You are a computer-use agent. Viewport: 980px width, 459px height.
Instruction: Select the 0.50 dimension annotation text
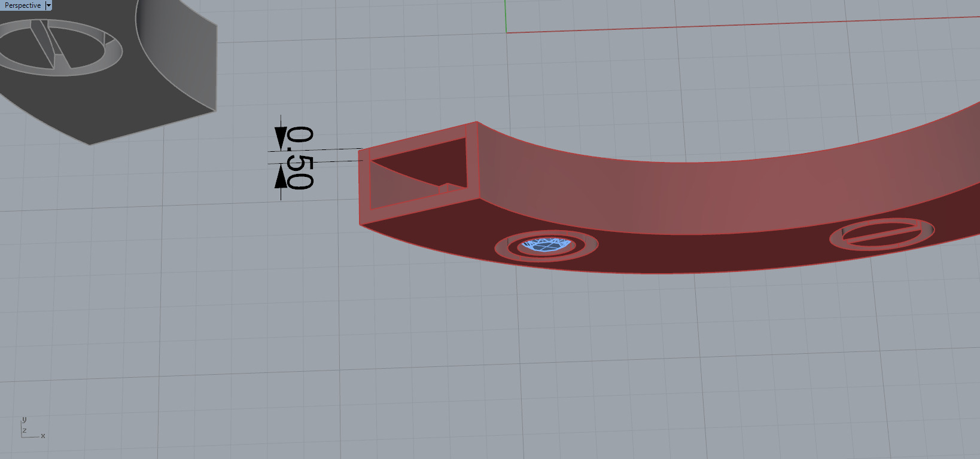(300, 158)
